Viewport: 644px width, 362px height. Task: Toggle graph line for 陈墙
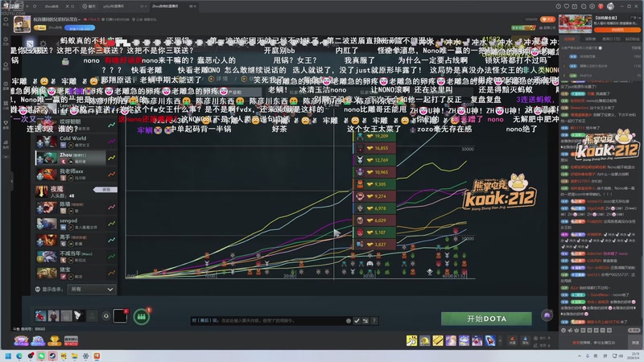[x=111, y=207]
